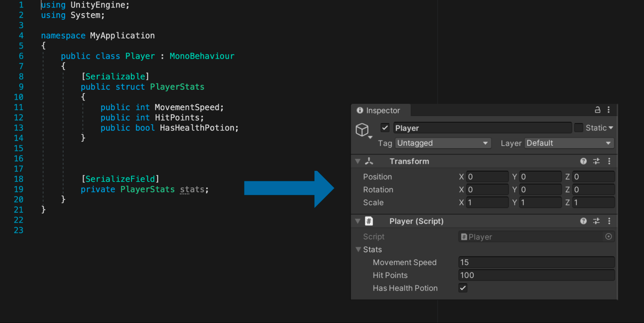This screenshot has height=323, width=644.
Task: Collapse the Stats foldout
Action: coord(358,250)
